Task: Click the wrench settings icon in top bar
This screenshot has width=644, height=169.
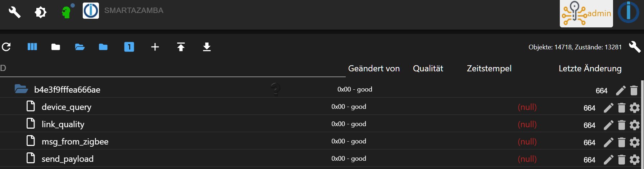Action: (14, 12)
